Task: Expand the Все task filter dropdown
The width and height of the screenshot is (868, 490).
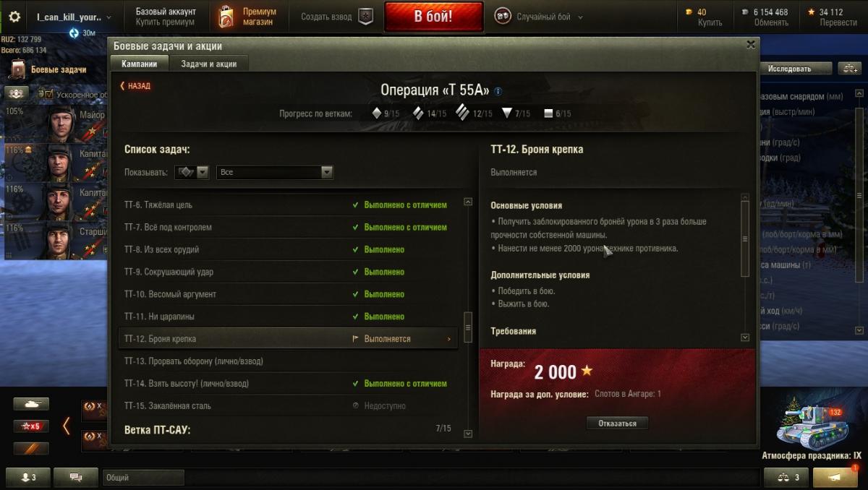Action: point(275,172)
